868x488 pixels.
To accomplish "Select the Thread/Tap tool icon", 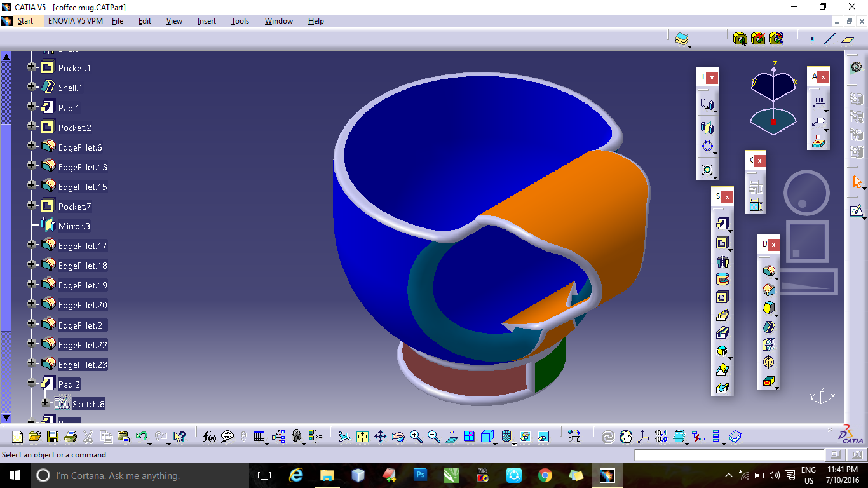I will pos(769,362).
